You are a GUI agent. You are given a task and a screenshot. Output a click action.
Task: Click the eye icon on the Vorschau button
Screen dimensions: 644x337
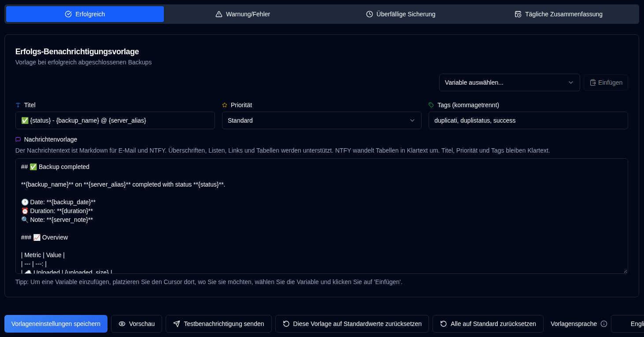(x=122, y=324)
